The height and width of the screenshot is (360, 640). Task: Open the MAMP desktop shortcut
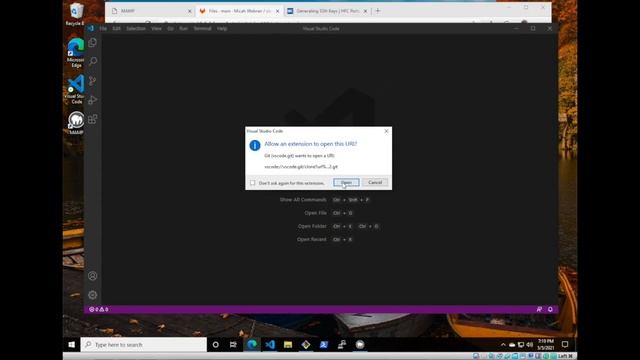76,122
